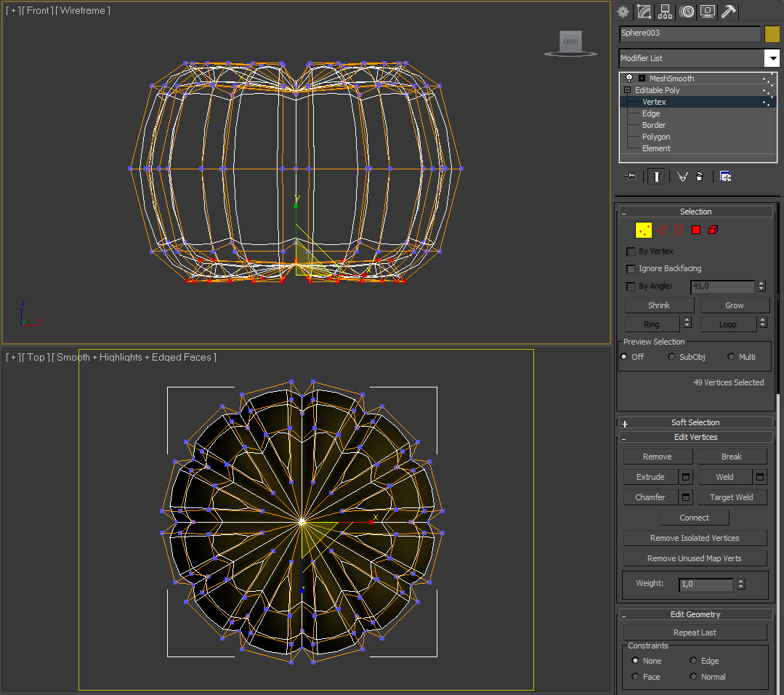Select Border sub-object selection icon
Screen dimensions: 784x695
(x=678, y=230)
